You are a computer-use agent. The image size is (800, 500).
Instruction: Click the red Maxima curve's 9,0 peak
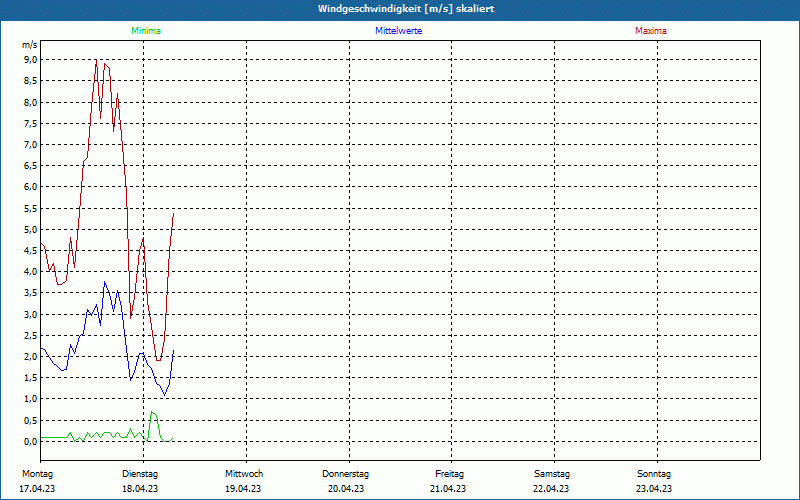pos(96,60)
